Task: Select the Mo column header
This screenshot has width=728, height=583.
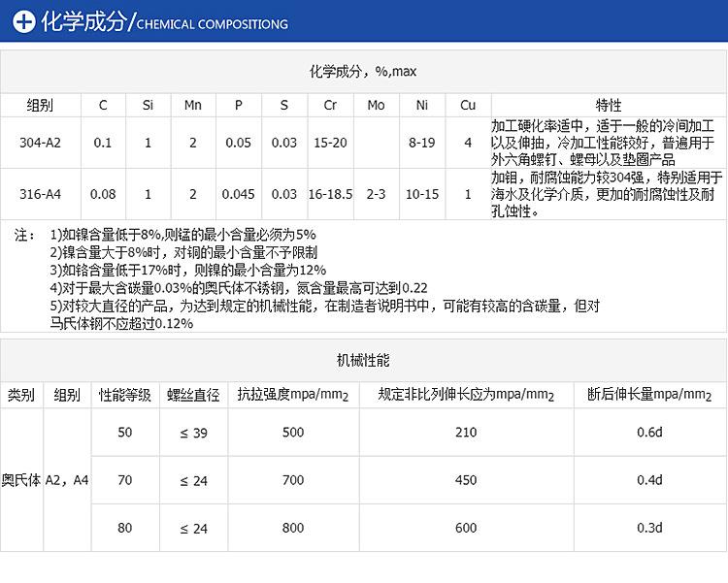Action: point(376,105)
